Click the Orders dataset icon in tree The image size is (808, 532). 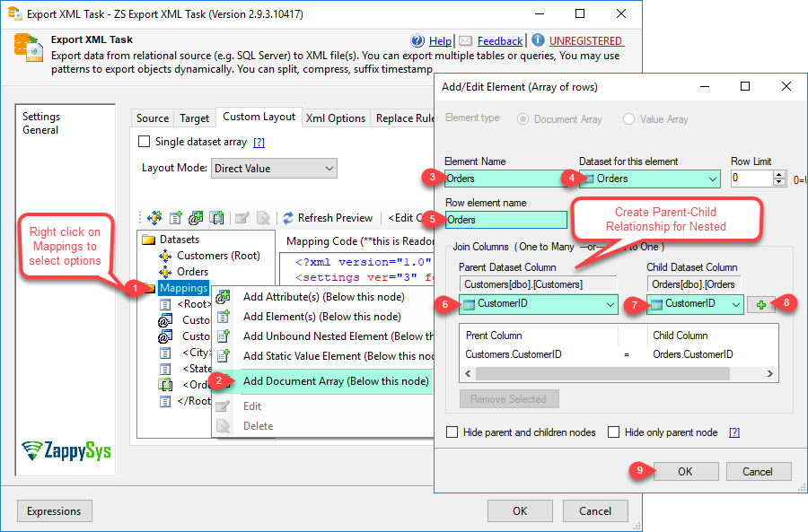click(165, 272)
